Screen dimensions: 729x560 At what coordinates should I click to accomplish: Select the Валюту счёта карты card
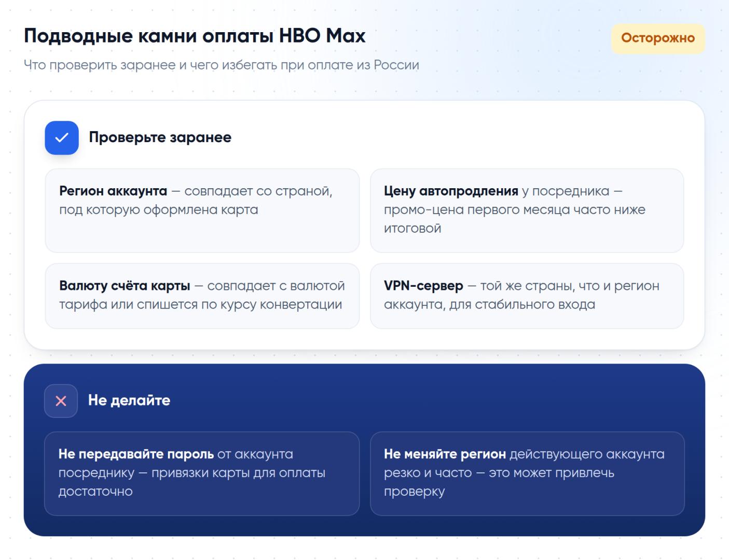click(x=202, y=296)
